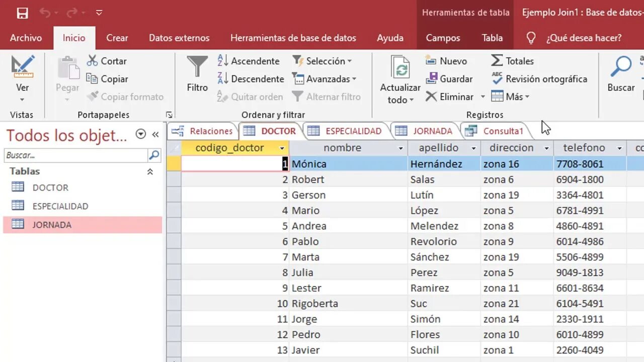Open navigation pane category dropdown circle
This screenshot has width=644, height=362.
(141, 134)
